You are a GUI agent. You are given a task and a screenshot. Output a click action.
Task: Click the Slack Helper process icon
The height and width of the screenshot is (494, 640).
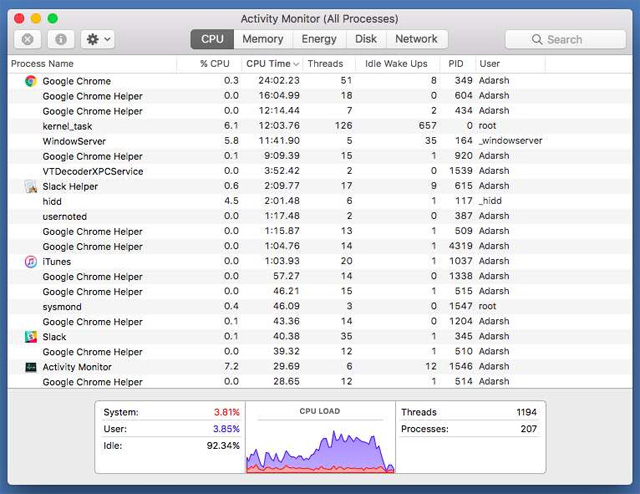[31, 186]
